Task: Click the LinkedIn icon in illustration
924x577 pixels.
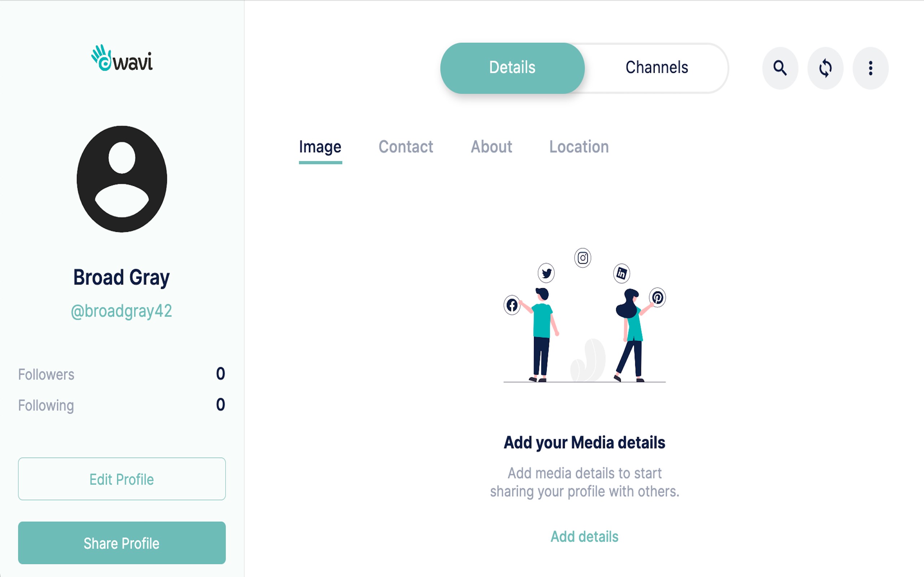Action: tap(622, 273)
